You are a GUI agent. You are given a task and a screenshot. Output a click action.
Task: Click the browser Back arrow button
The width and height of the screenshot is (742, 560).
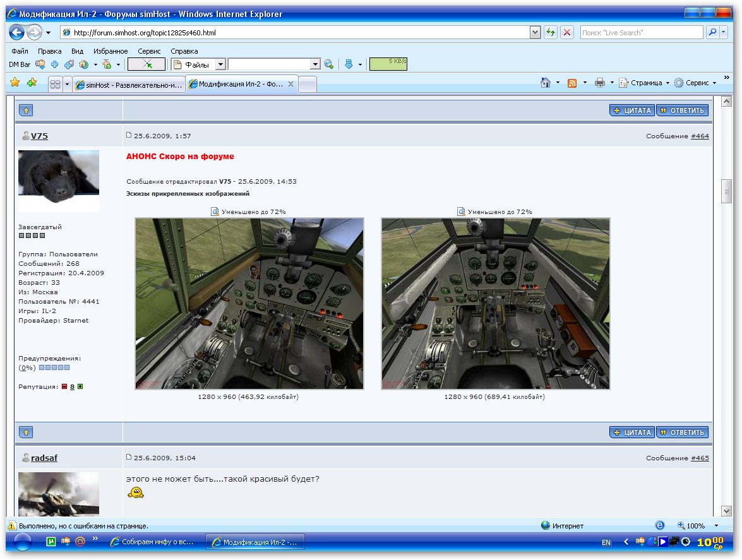tap(16, 32)
